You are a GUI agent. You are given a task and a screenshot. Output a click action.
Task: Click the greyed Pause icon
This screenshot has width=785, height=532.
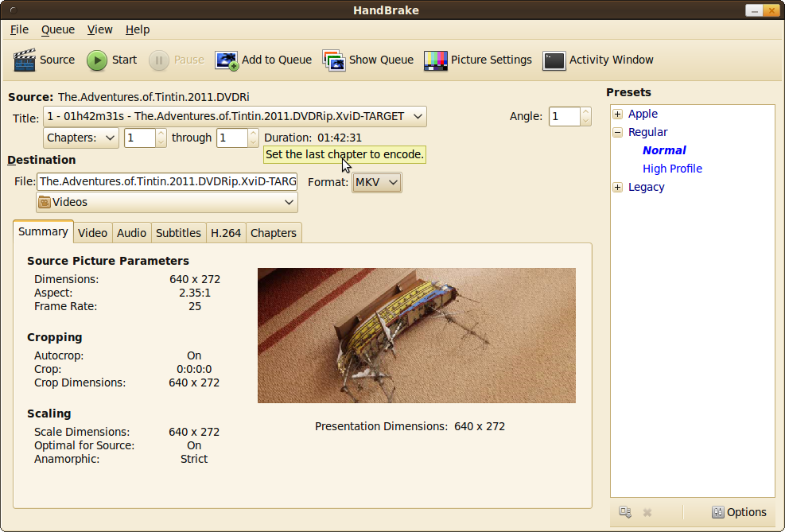click(x=159, y=60)
